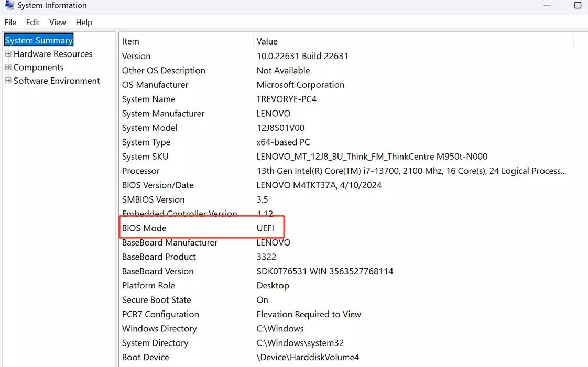Open the Help menu

[x=84, y=22]
